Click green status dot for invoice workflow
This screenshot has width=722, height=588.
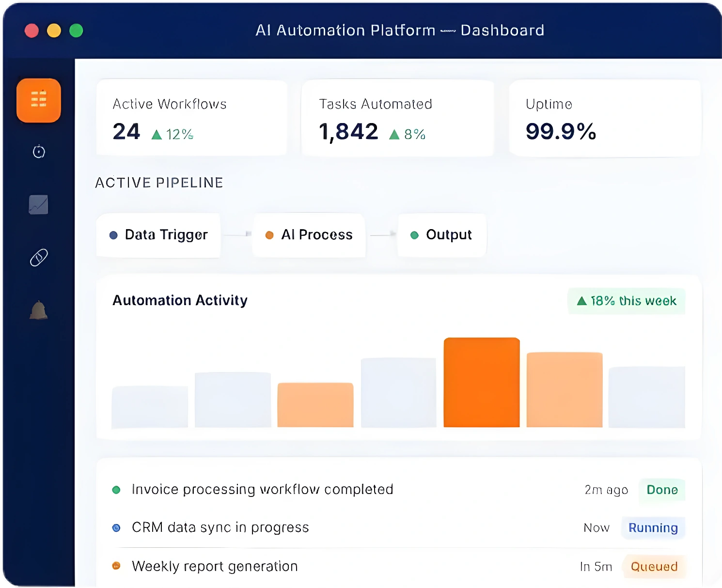coord(116,490)
